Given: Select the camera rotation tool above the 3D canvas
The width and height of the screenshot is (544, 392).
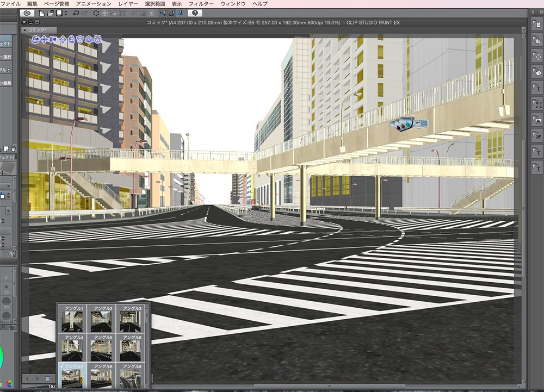Looking at the screenshot, I should [x=35, y=40].
